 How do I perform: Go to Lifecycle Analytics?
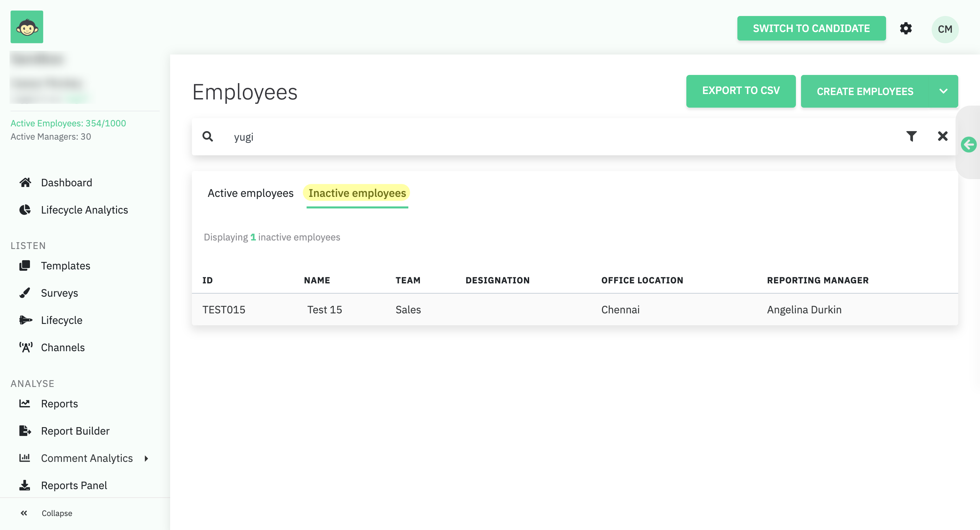click(84, 210)
